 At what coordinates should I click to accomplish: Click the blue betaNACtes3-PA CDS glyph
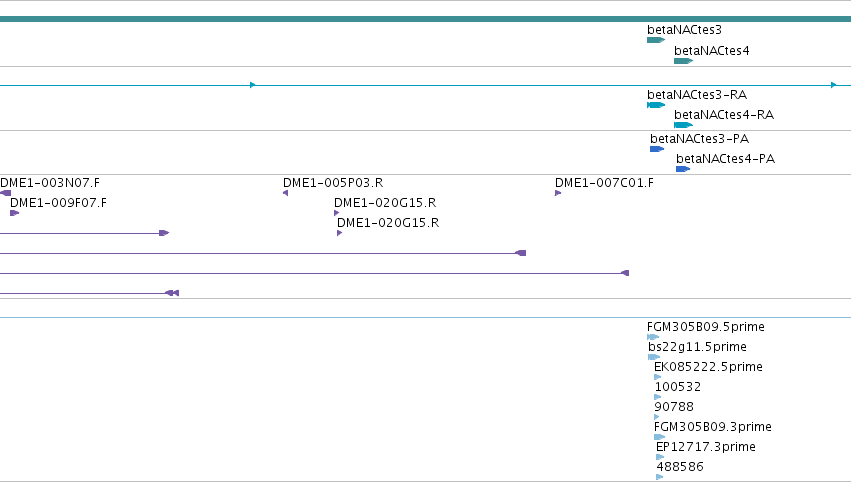pos(657,149)
